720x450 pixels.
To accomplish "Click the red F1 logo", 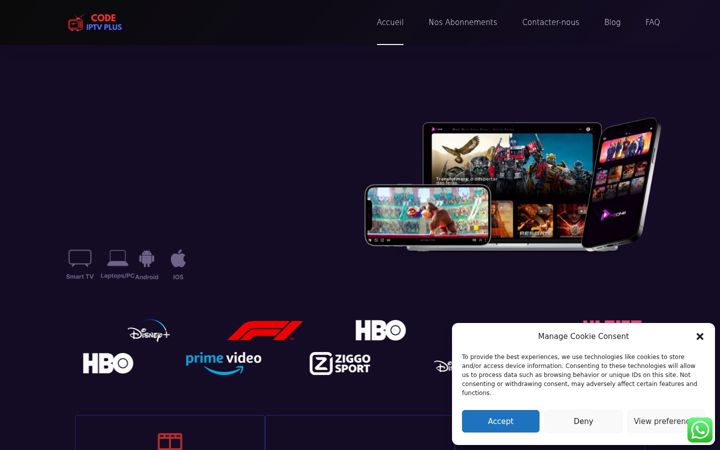I will [265, 330].
